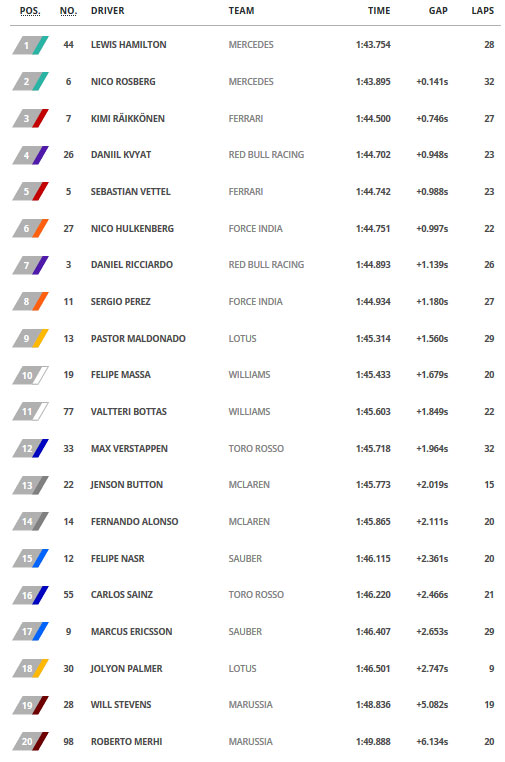
Task: Open Red Bull Racing team for Daniil Kvyat
Action: (x=266, y=155)
